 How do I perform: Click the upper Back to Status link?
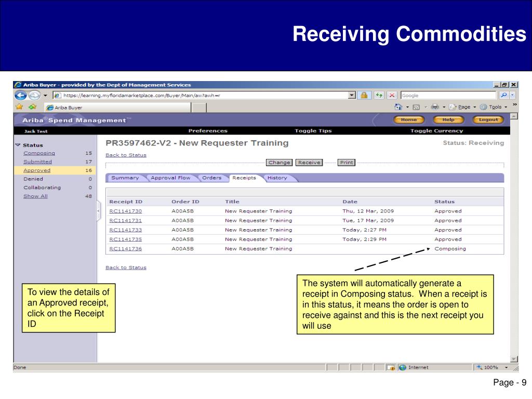(x=126, y=155)
